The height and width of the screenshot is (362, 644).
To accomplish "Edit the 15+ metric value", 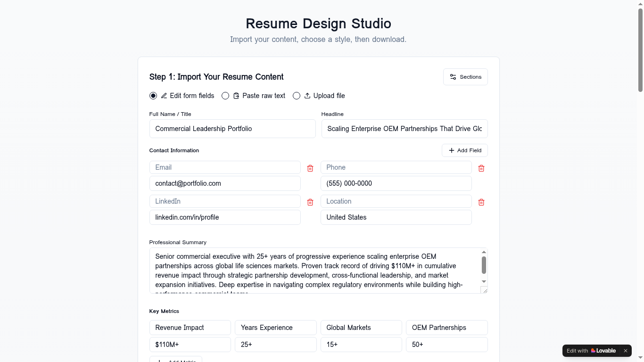I will coord(361,345).
